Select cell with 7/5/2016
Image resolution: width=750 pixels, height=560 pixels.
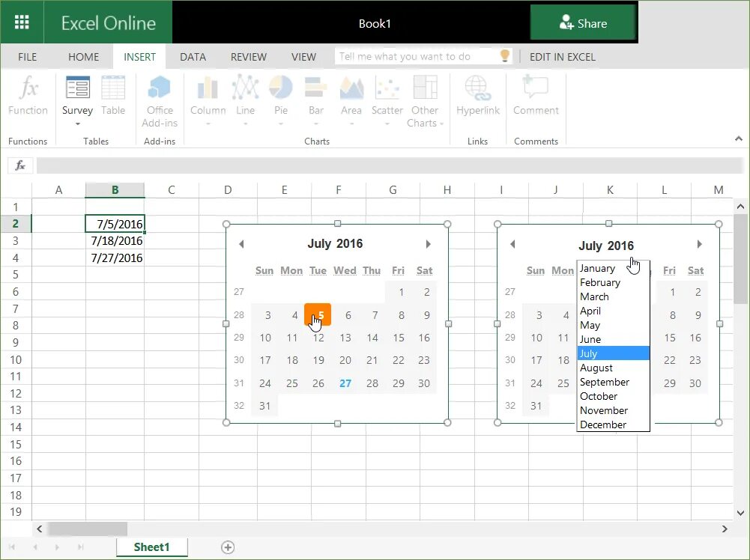tap(115, 224)
